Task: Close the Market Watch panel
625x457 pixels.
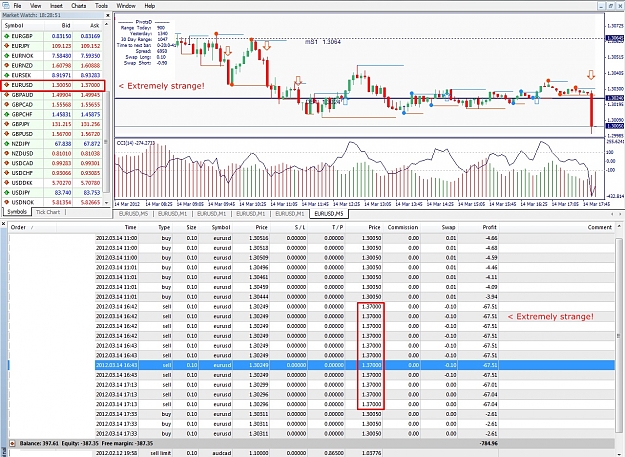Action: pyautogui.click(x=107, y=15)
